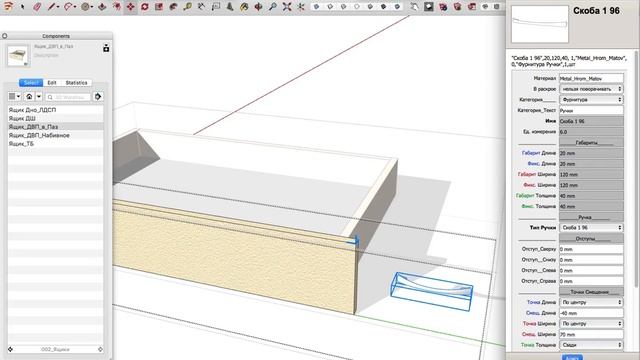This screenshot has height=360, width=640.
Task: Open the 'Точка Длина' dropdown
Action: coord(591,302)
